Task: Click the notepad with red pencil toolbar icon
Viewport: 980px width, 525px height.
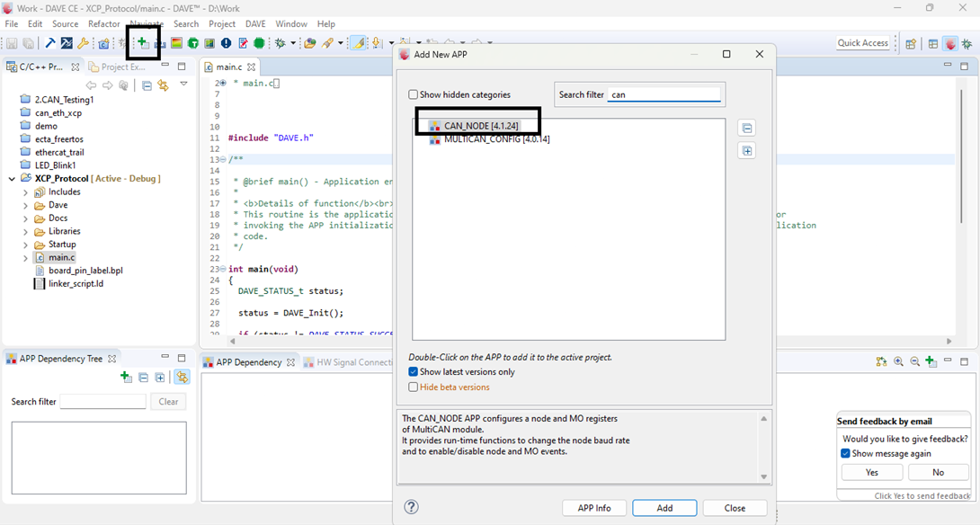Action: pyautogui.click(x=243, y=43)
